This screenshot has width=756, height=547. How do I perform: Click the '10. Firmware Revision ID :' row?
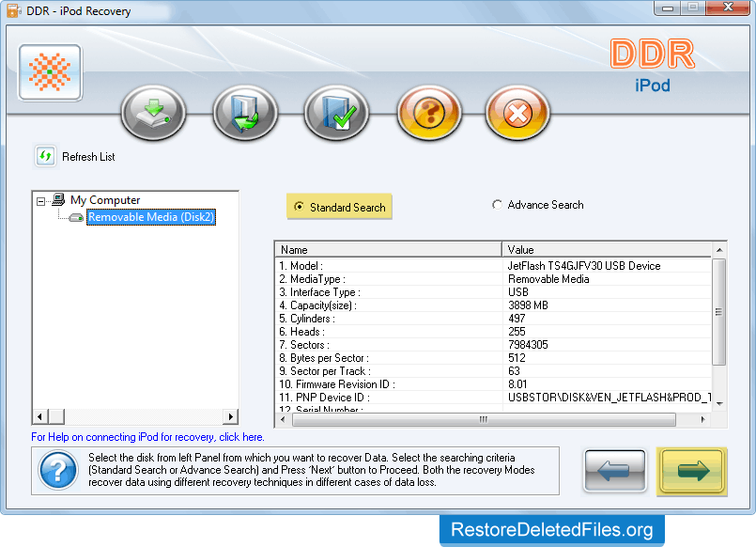click(337, 384)
